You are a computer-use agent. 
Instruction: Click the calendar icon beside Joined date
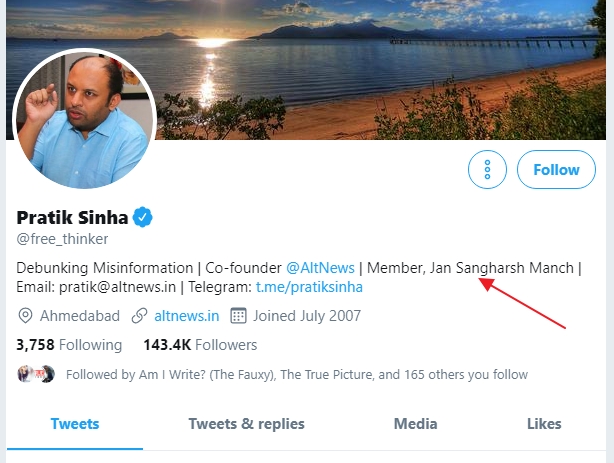coord(238,316)
